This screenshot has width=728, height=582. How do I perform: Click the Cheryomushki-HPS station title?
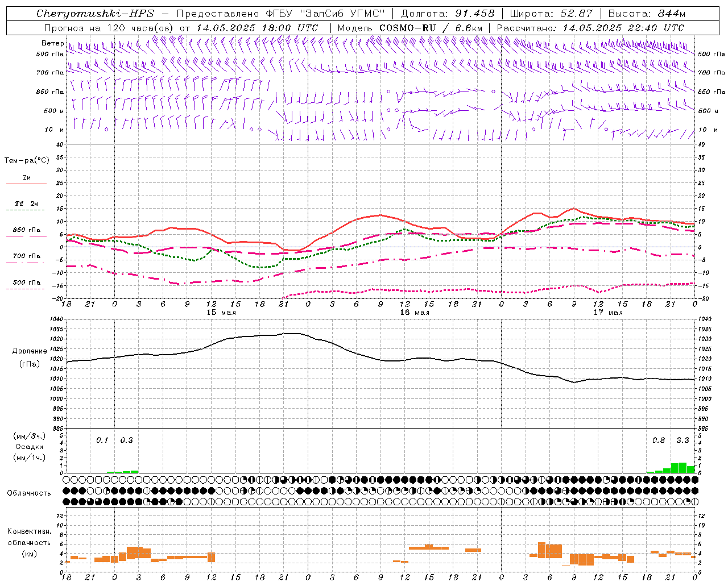point(95,14)
